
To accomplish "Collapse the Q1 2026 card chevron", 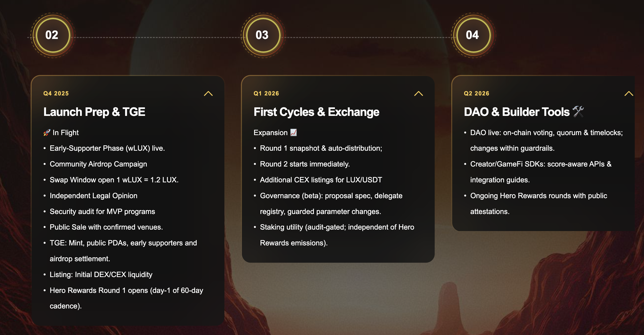I will tap(418, 94).
